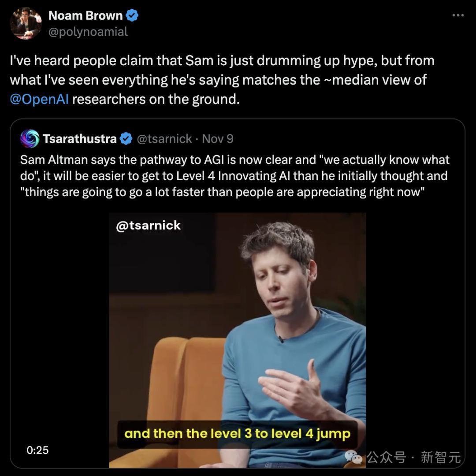Click Noam Brown's profile avatar
The image size is (476, 476).
point(26,23)
